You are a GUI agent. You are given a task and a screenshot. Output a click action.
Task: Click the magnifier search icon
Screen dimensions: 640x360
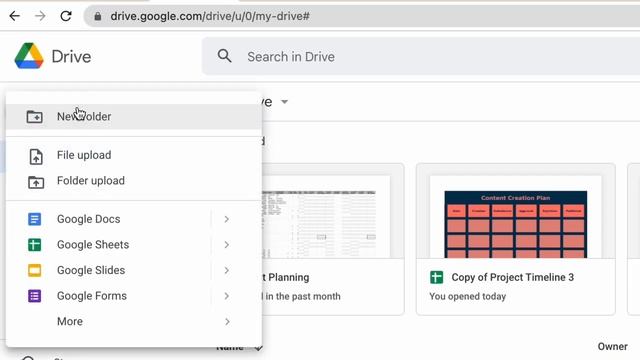coord(224,56)
